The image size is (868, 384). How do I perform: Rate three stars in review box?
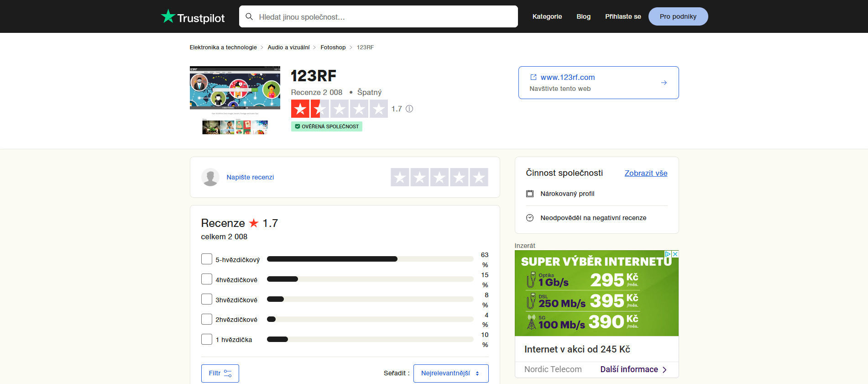point(439,177)
